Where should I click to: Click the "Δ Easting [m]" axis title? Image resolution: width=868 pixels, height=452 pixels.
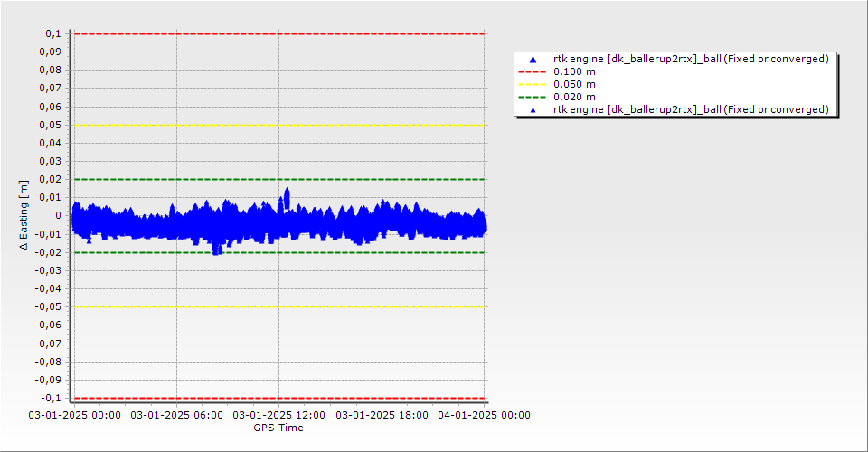(x=24, y=215)
